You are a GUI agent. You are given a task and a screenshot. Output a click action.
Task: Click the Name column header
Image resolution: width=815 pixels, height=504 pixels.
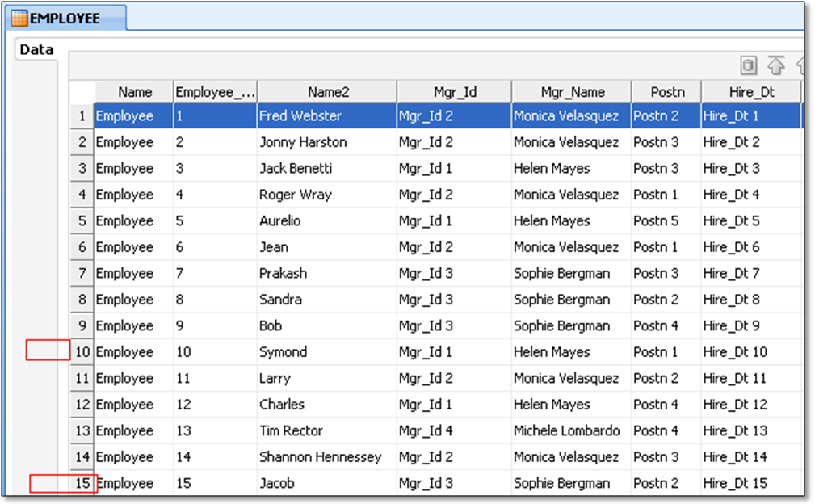(133, 91)
